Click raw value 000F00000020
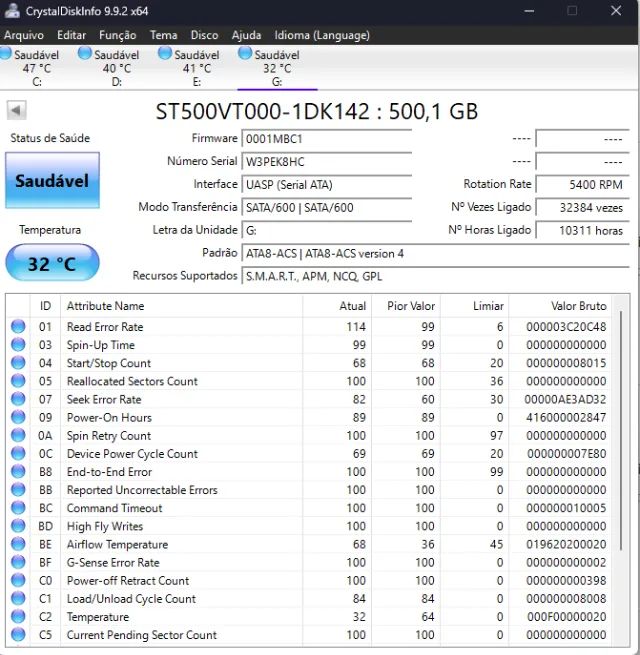The width and height of the screenshot is (640, 655). [566, 617]
